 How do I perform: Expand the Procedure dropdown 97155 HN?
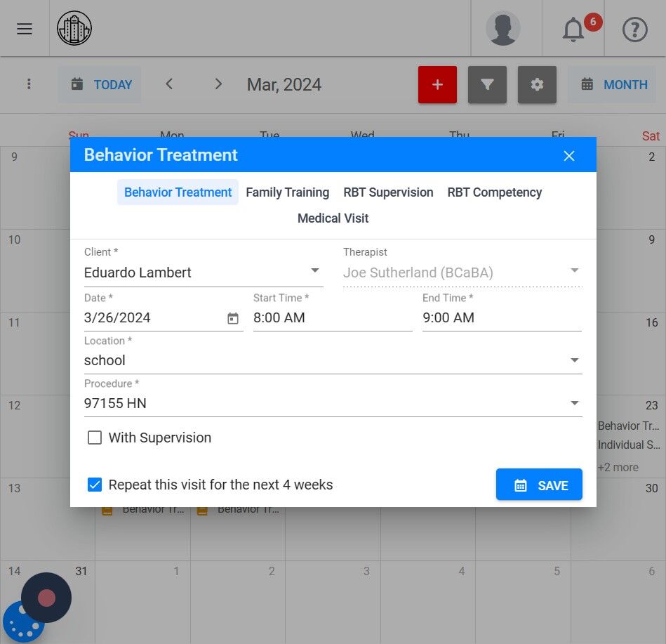pos(333,403)
